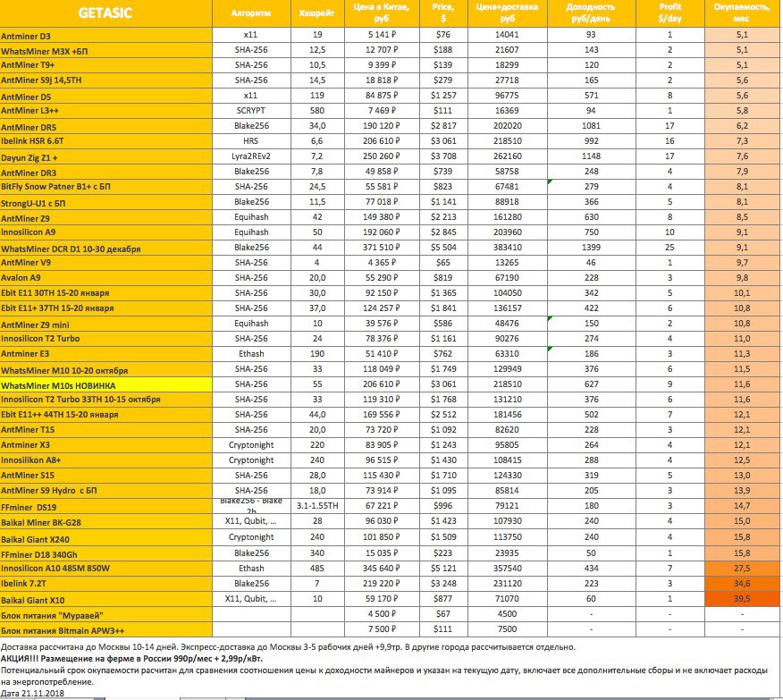Click the 3.1-1.55TH hashrate cell
The height and width of the screenshot is (700, 783).
[316, 506]
